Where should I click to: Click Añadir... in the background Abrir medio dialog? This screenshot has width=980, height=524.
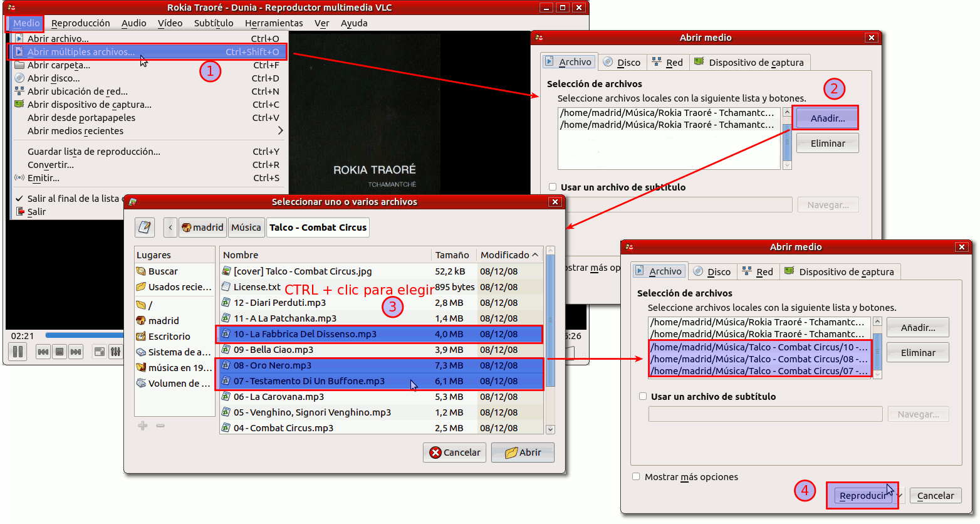coord(827,118)
